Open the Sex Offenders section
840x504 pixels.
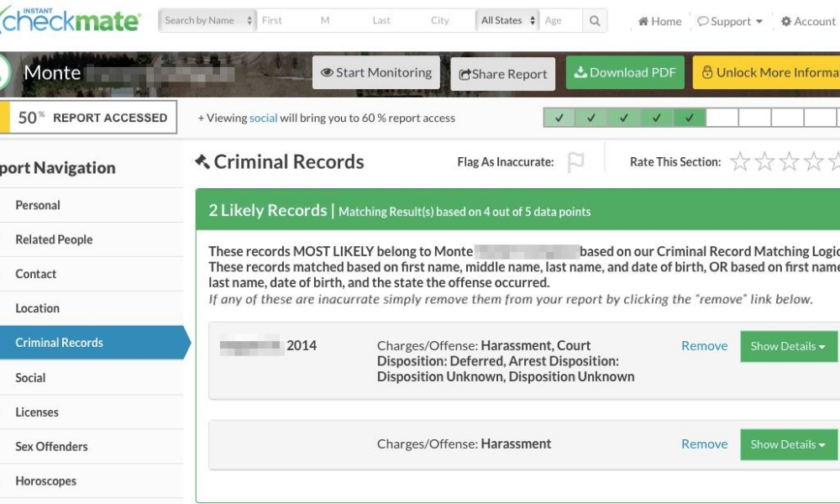[92, 446]
